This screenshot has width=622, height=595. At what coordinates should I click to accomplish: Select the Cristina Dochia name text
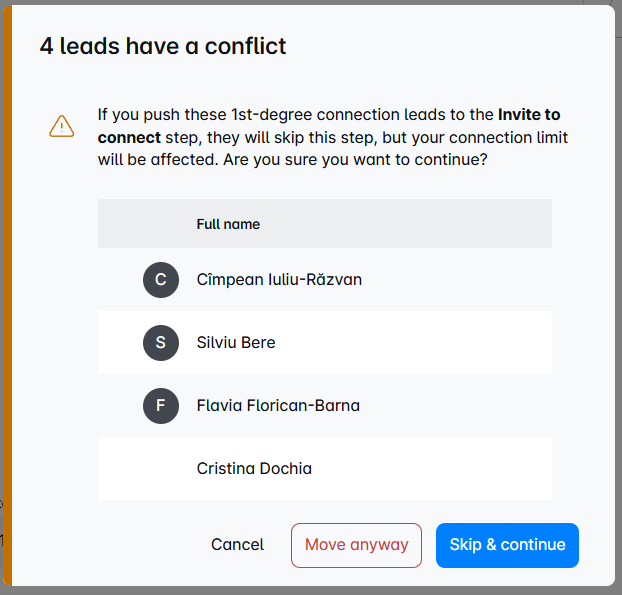(254, 468)
